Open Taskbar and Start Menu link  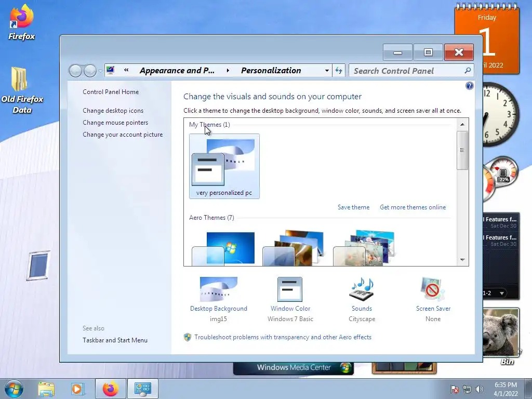(115, 340)
